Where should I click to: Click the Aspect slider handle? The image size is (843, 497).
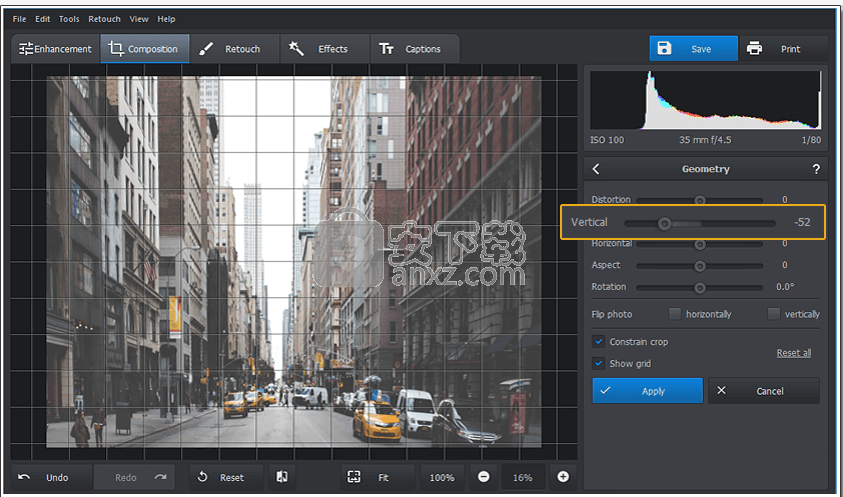click(x=699, y=266)
